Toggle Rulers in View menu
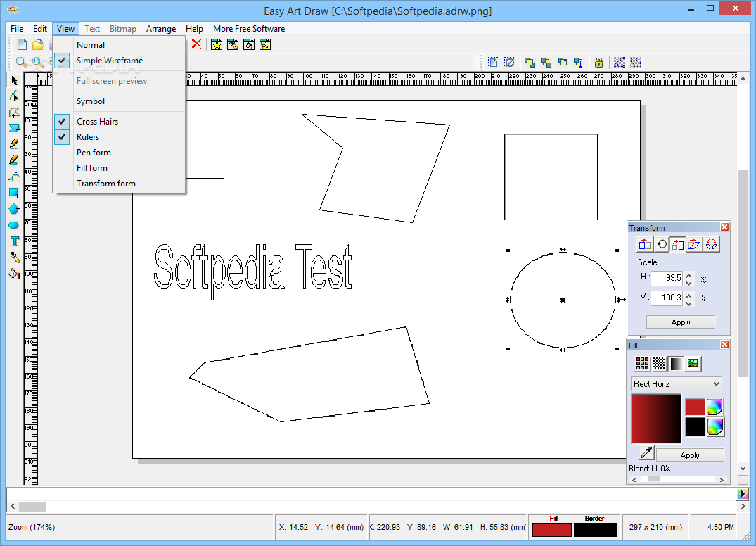The image size is (756, 546). pyautogui.click(x=119, y=137)
